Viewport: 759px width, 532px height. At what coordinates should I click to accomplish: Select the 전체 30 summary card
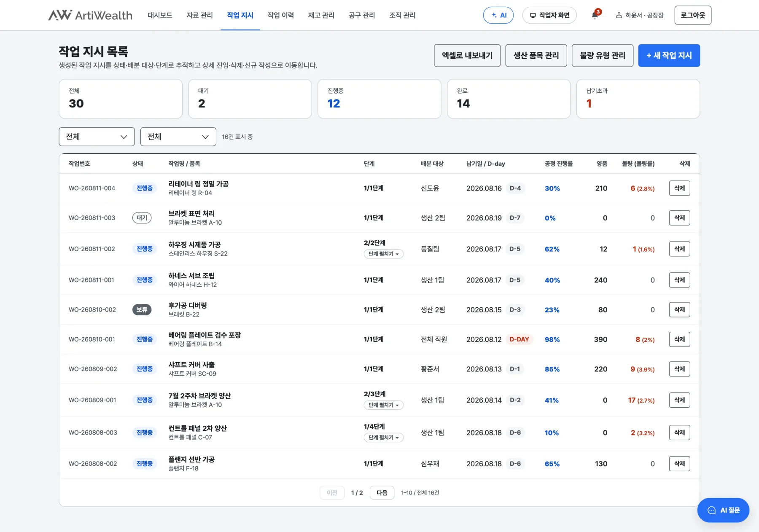[121, 99]
